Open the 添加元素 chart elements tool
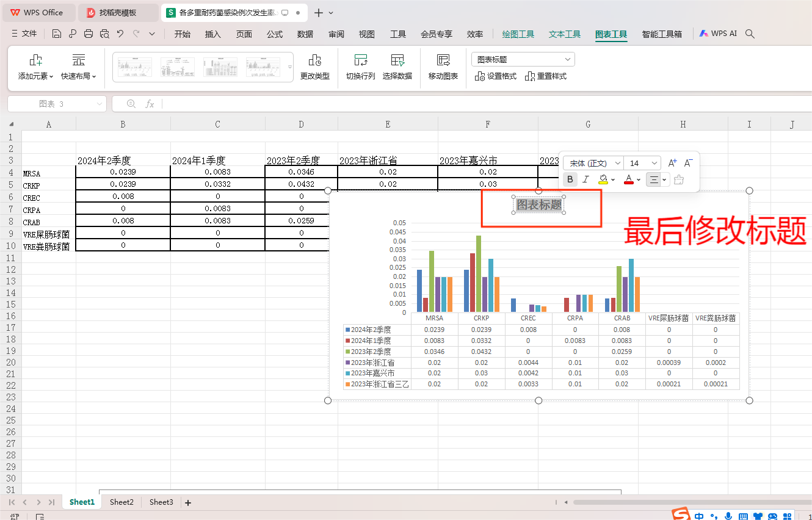This screenshot has width=812, height=520. pyautogui.click(x=35, y=67)
